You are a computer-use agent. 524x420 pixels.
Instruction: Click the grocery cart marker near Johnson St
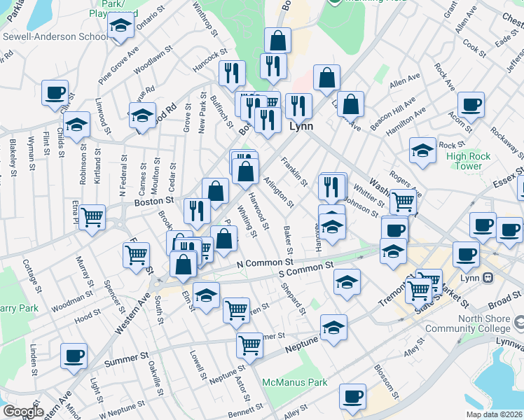point(403,204)
